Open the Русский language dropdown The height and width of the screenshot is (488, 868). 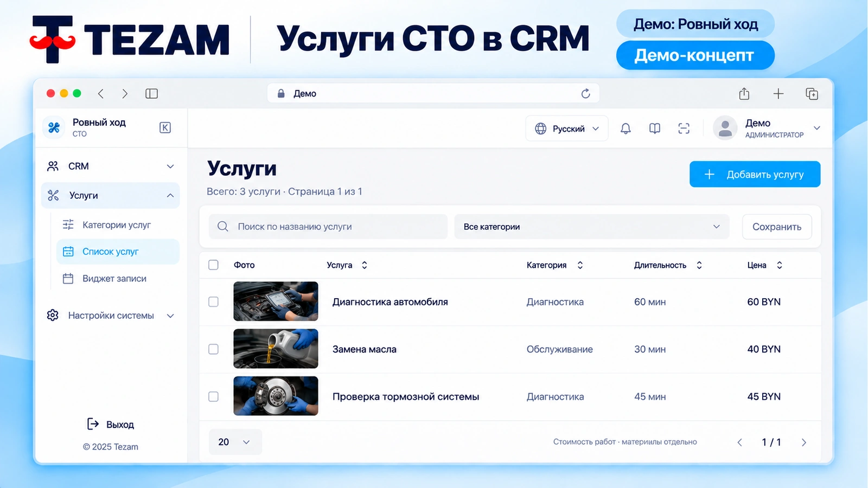point(567,129)
